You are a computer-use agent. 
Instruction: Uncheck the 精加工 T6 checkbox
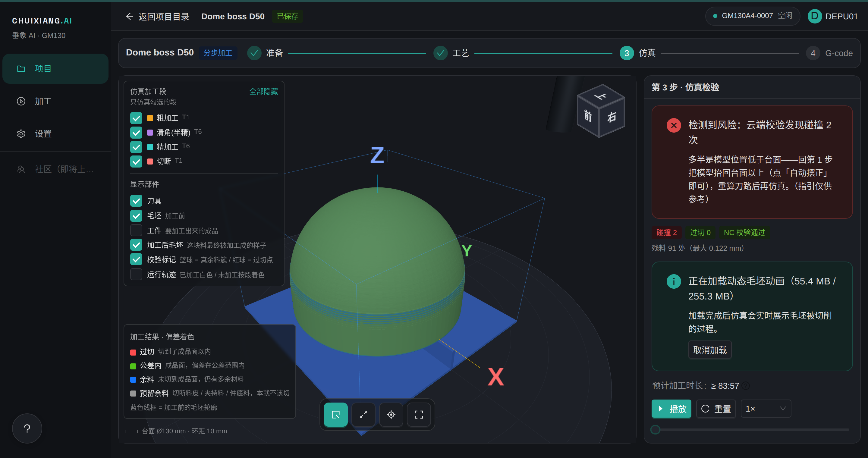click(136, 147)
